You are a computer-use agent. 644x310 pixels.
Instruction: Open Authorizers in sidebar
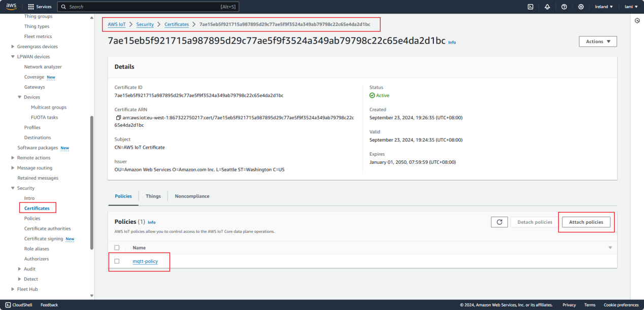(37, 259)
